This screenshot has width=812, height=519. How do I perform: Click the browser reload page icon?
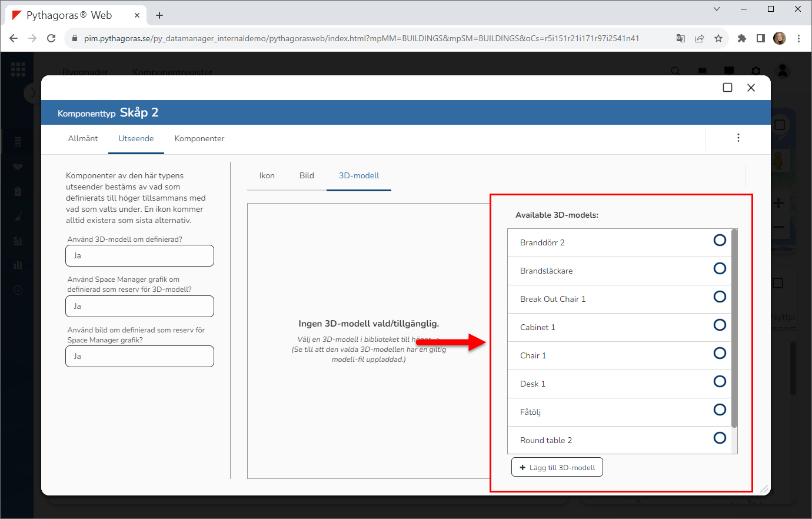51,38
